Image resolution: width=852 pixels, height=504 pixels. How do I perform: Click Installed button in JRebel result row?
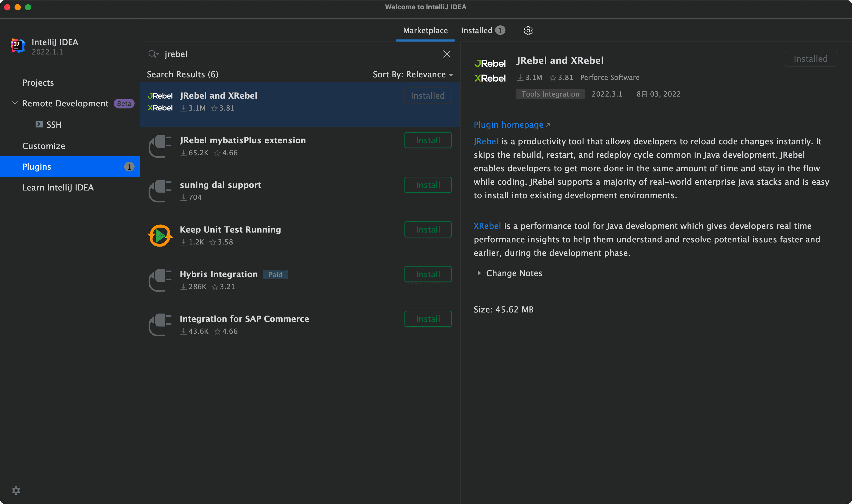coord(428,96)
